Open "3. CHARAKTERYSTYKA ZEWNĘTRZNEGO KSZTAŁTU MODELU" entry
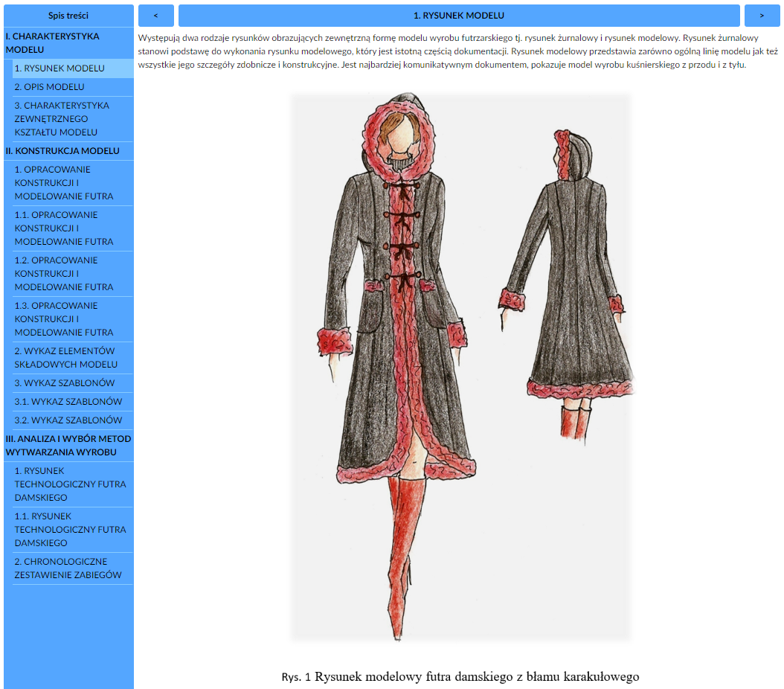The width and height of the screenshot is (784, 689). click(73, 119)
